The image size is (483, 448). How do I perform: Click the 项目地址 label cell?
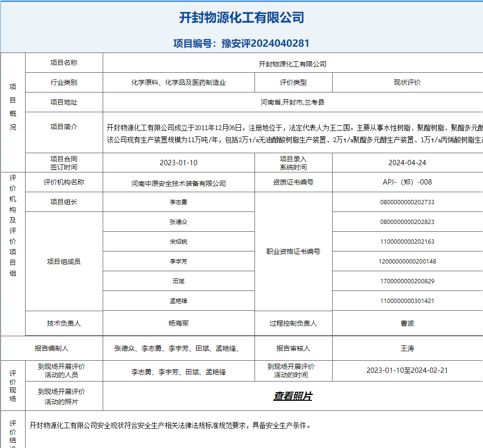click(x=64, y=102)
